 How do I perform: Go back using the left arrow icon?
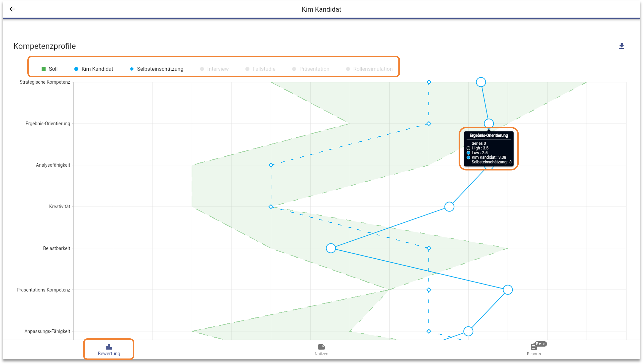point(12,9)
